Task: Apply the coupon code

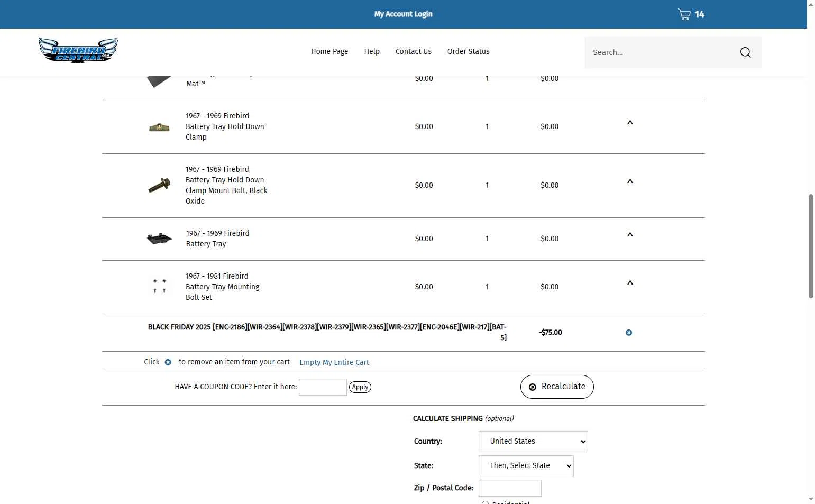Action: tap(360, 387)
